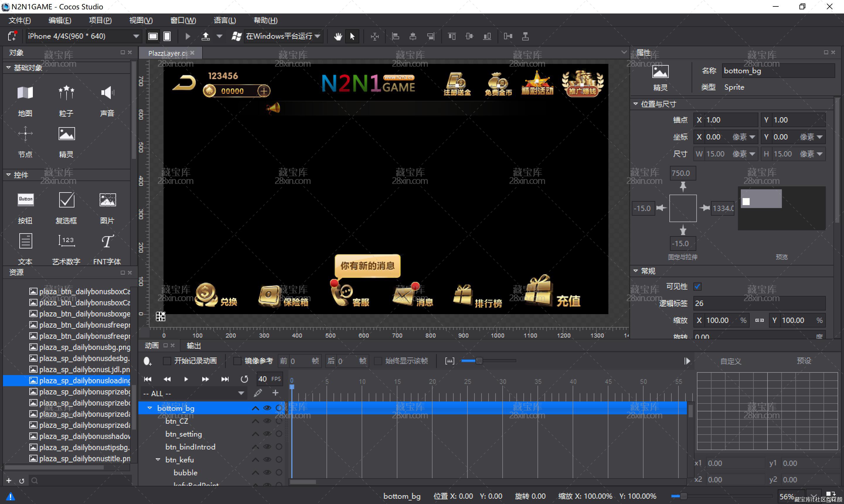
Task: Select the Node (节点) object
Action: pos(25,142)
